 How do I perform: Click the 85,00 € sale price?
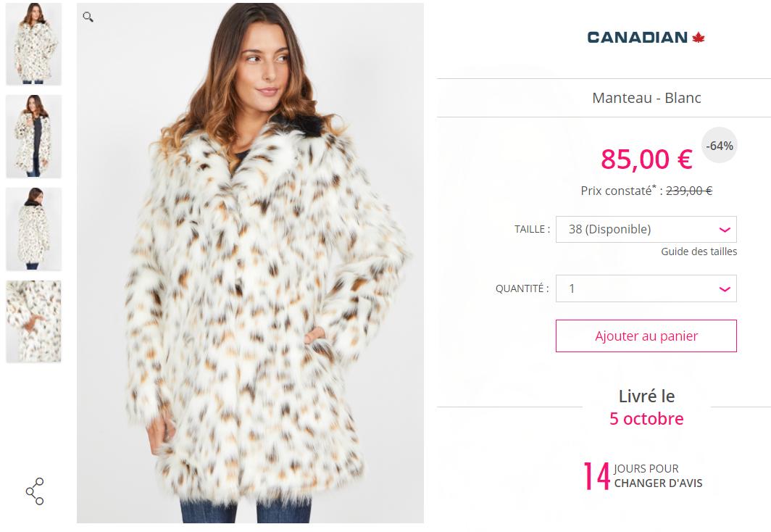[646, 159]
